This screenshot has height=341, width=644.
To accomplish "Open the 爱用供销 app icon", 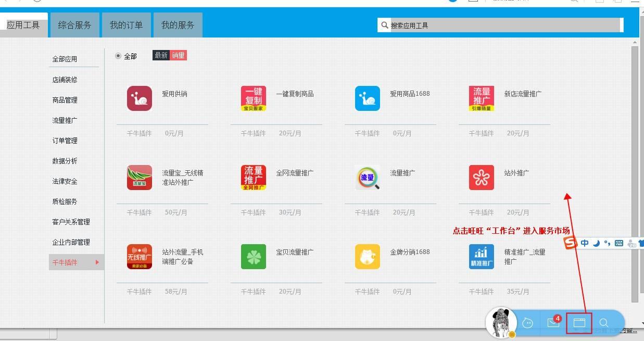I will click(140, 98).
